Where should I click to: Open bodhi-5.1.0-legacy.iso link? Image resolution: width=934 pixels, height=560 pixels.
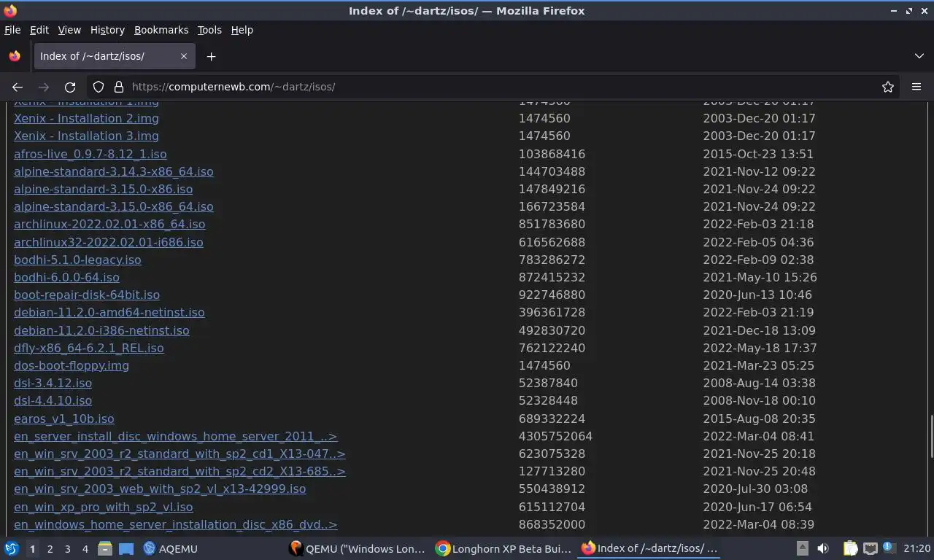(x=77, y=260)
